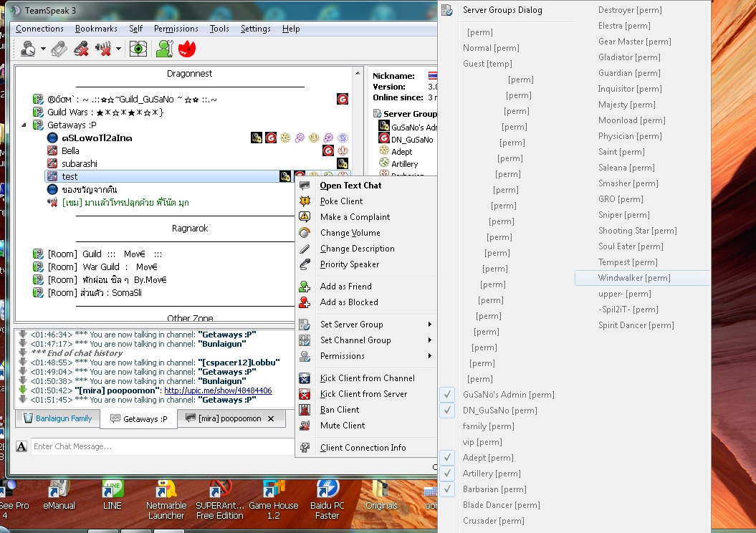Uncheck GuSaNo's Admin server group
The image size is (756, 533).
click(447, 395)
